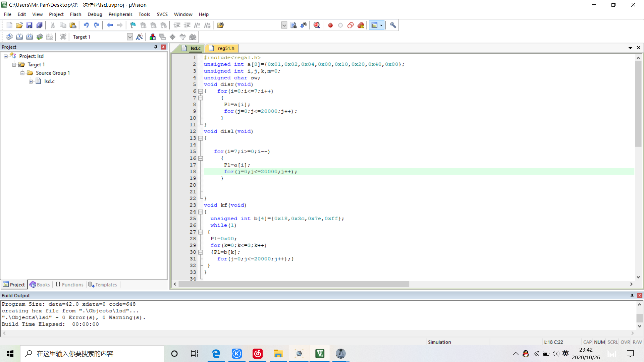This screenshot has width=644, height=362.
Task: Select lsd.c file in project tree
Action: (49, 81)
